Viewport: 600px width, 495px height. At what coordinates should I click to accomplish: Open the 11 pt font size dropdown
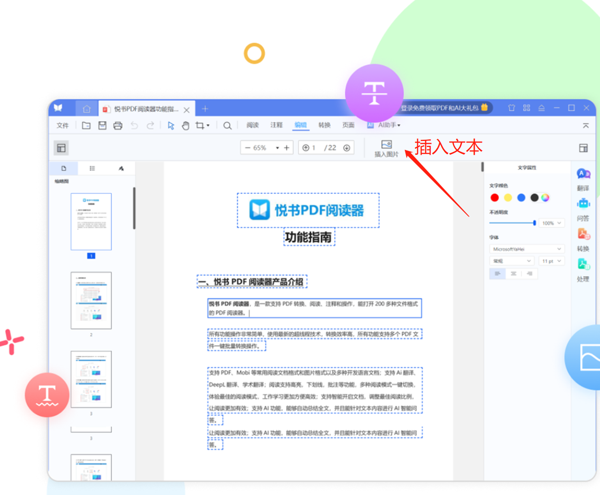click(x=550, y=260)
